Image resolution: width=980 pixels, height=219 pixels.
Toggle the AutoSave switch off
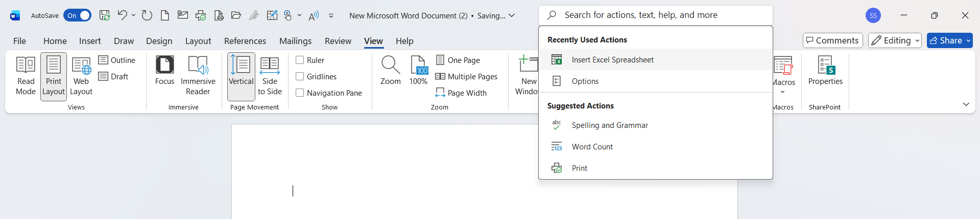tap(77, 15)
